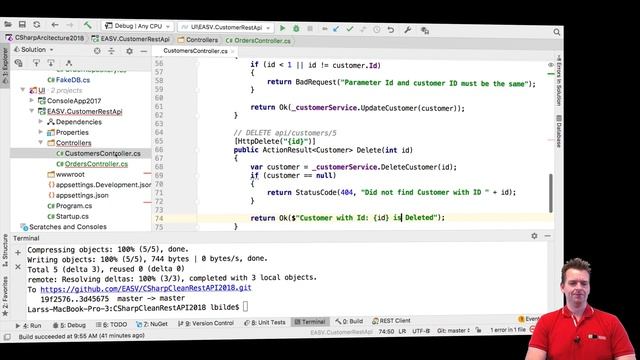Click the Search Everywhere magnifier icon
640x360 pixels.
(x=557, y=32)
